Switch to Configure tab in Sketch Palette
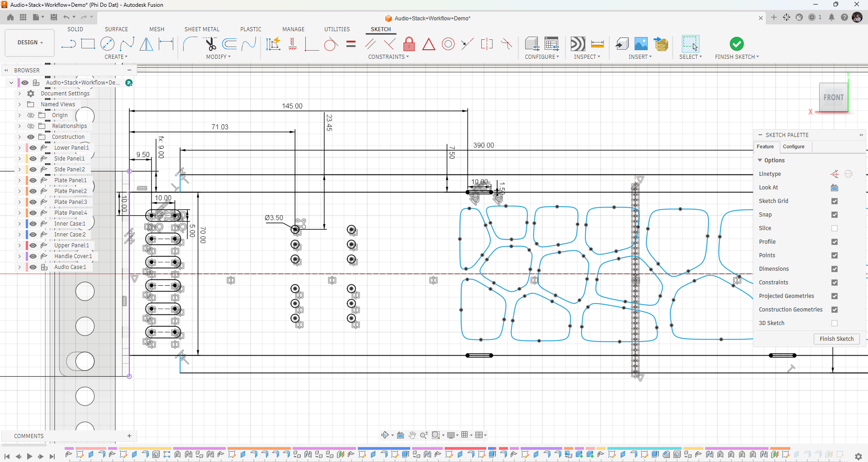This screenshot has width=868, height=462. point(793,146)
